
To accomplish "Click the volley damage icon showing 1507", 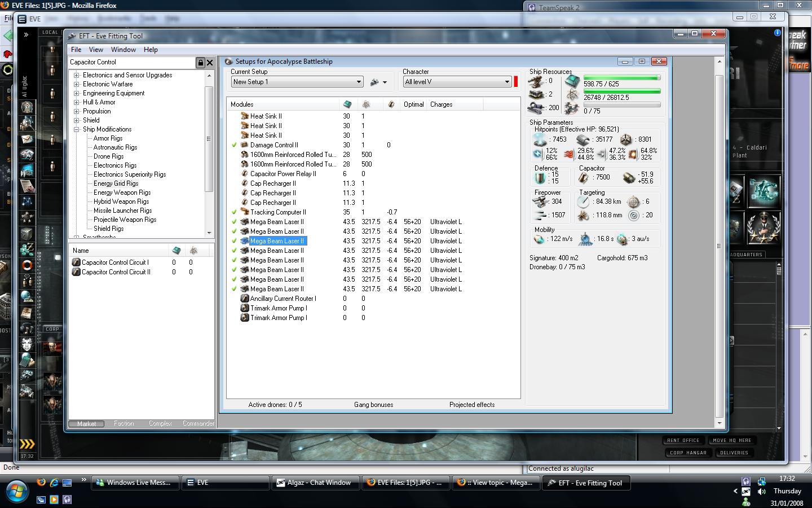I will point(541,215).
